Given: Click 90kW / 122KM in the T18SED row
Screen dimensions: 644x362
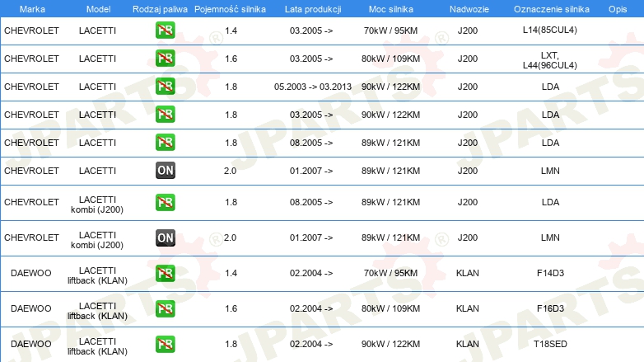Looking at the screenshot, I should pyautogui.click(x=390, y=344).
